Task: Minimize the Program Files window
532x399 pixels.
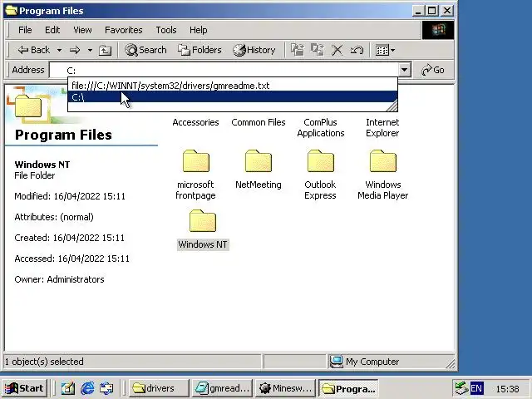Action: pos(418,11)
